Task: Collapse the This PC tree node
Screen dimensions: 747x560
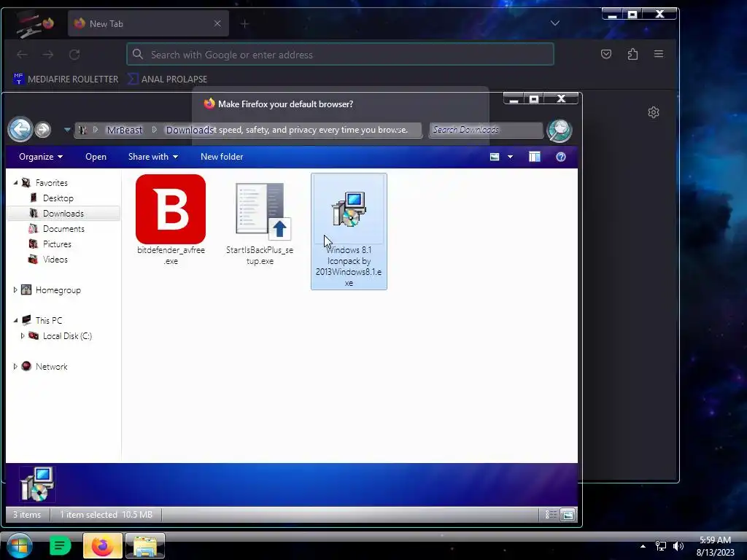Action: coord(15,321)
